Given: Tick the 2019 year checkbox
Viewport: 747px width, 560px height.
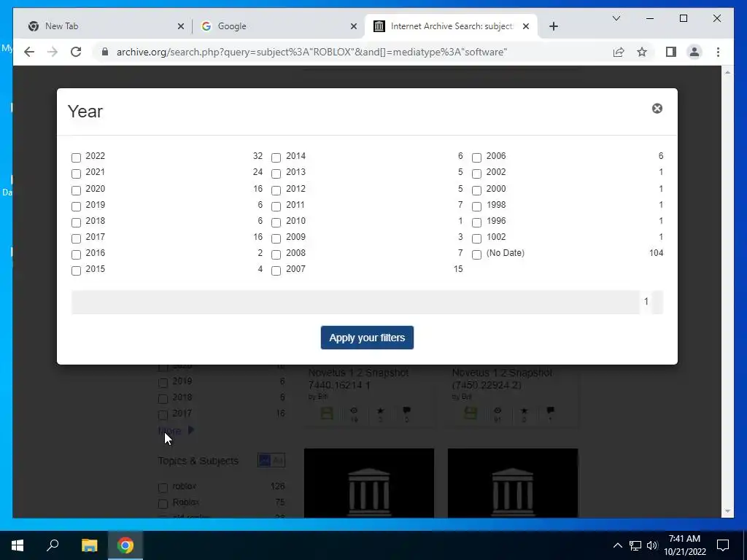Looking at the screenshot, I should click(x=76, y=206).
